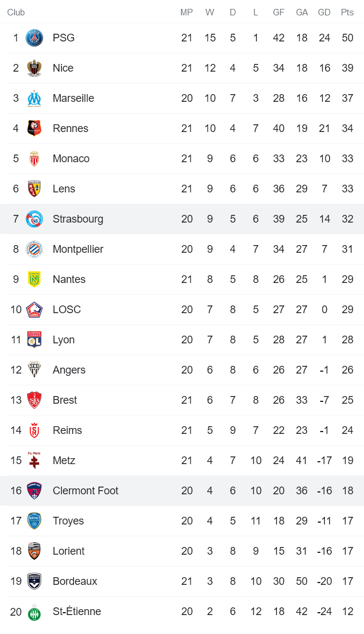Click the LOSC club crest icon

34,310
